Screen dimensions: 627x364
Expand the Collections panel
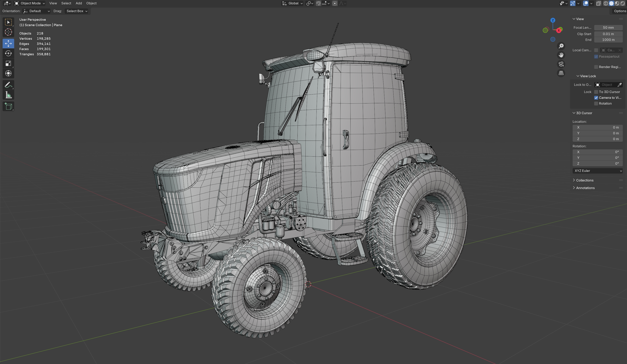pyautogui.click(x=584, y=180)
